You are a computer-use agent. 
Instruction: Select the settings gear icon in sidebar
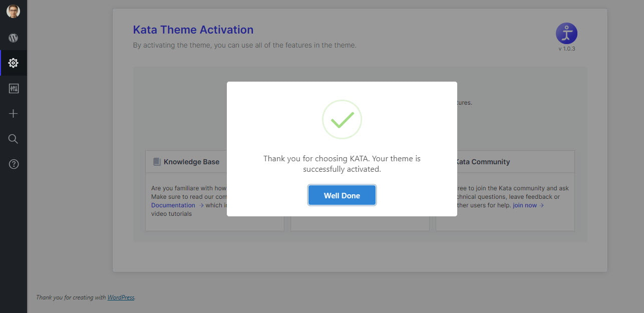point(14,63)
